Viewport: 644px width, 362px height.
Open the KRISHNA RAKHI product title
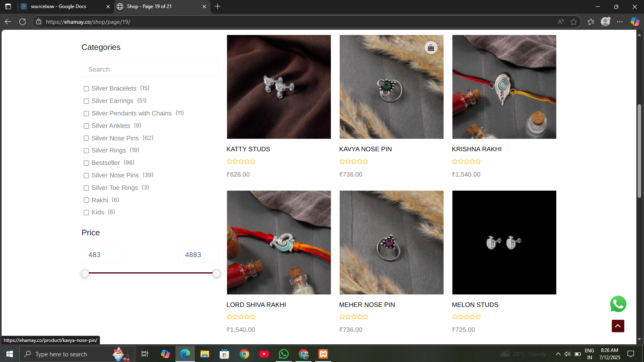(477, 149)
